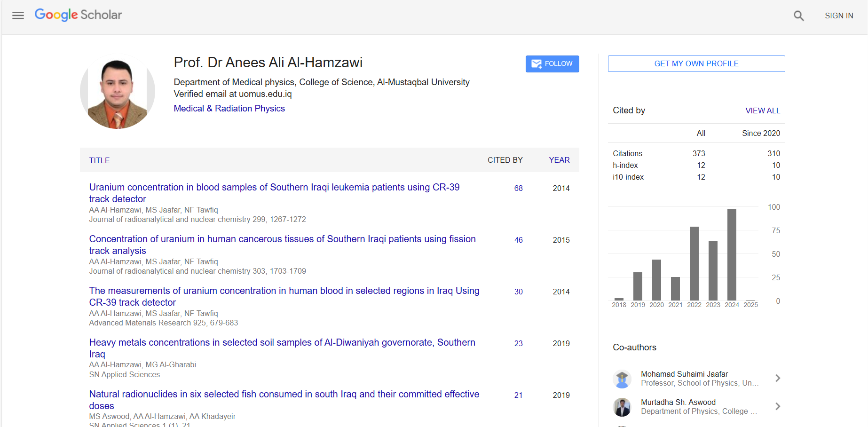Click the Google Scholar logo
868x427 pixels.
[79, 15]
